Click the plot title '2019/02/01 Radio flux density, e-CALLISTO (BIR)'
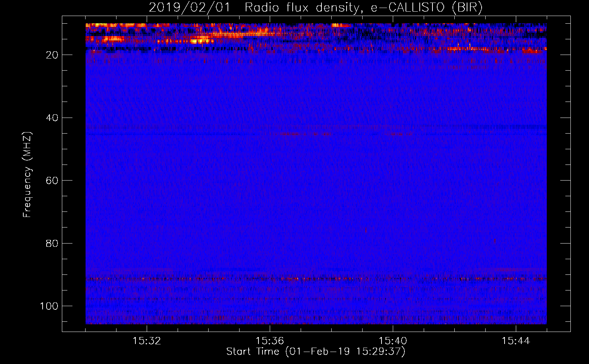This screenshot has width=589, height=364. tap(315, 7)
